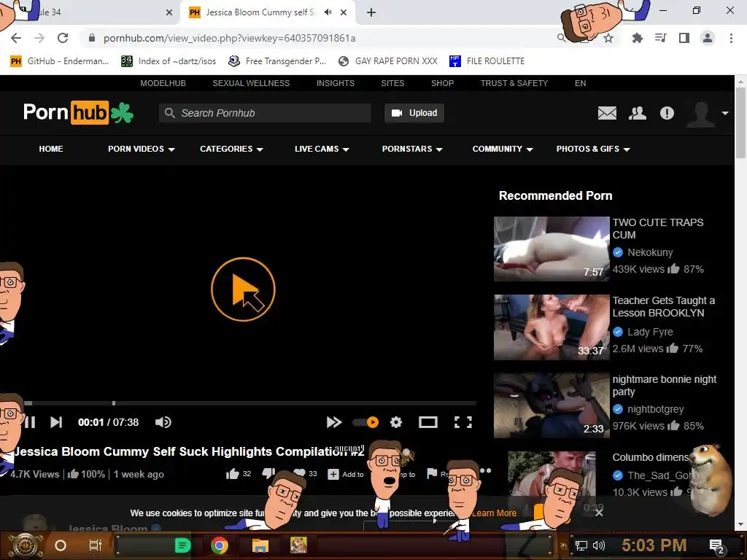Click the system tray volume icon
The image size is (747, 560).
pyautogui.click(x=599, y=545)
